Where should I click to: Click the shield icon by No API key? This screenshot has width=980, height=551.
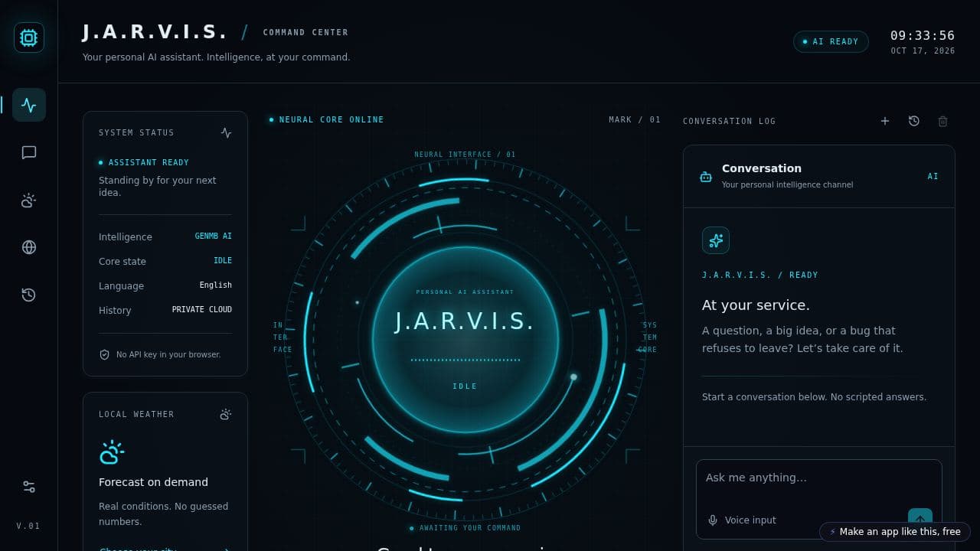tap(105, 354)
